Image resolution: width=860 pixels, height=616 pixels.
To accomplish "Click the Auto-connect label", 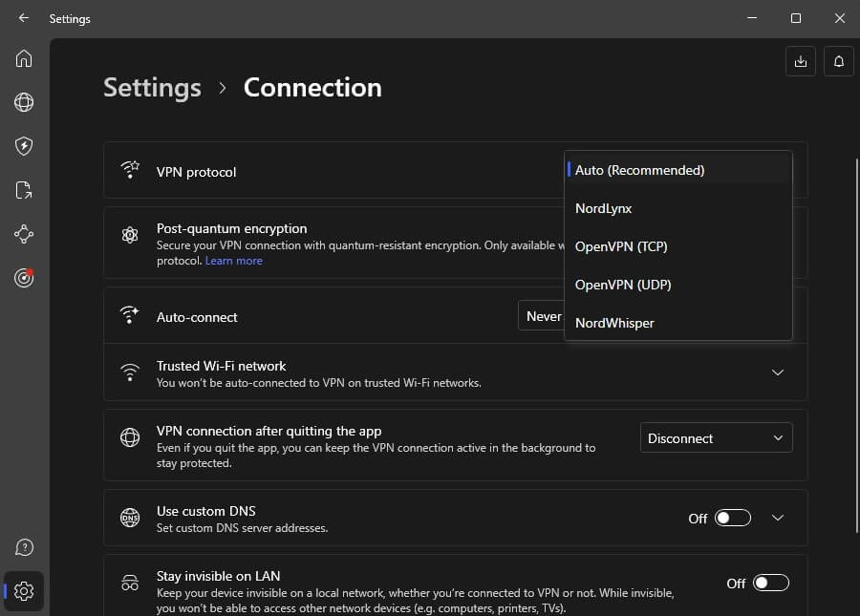I will 197,317.
